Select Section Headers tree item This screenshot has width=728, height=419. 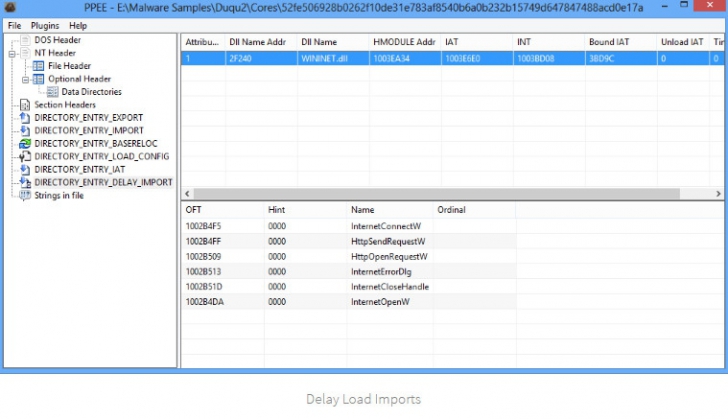click(65, 105)
